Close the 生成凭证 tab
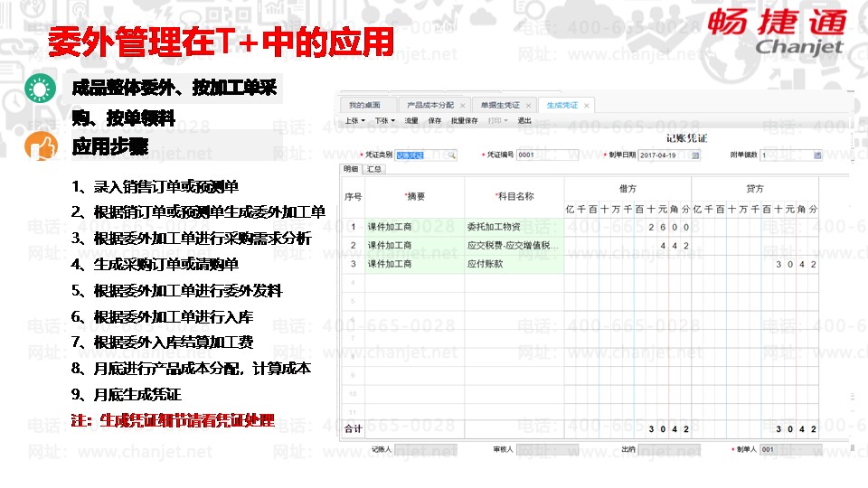The height and width of the screenshot is (488, 868). pos(586,106)
